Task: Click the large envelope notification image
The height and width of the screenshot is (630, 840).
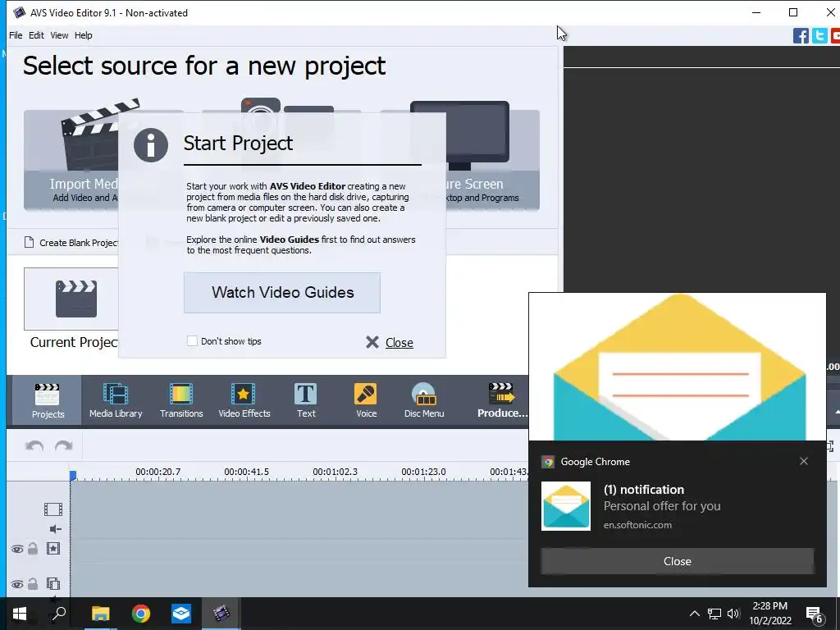Action: (677, 367)
